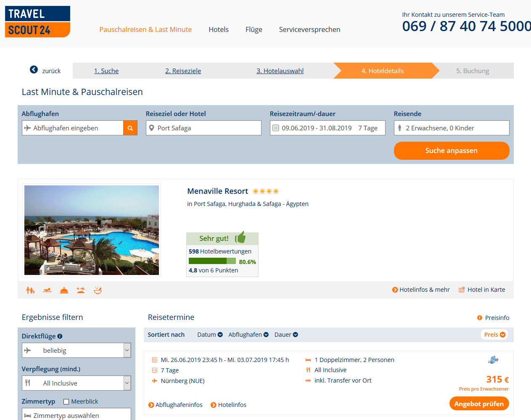Screen dimensions: 531x420
Task: Click the zurück back arrow icon
Action: tap(34, 70)
